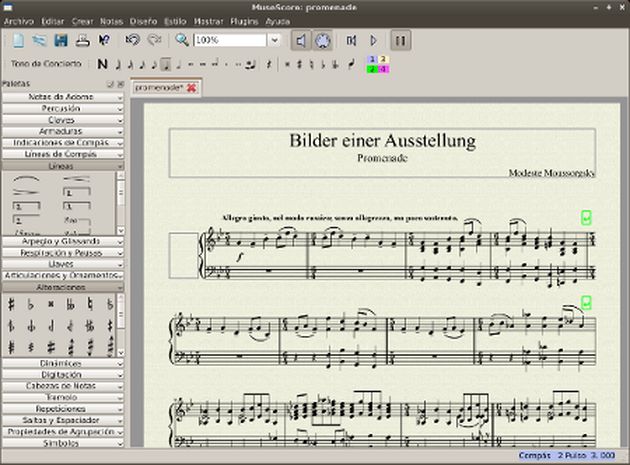
Task: Click the green line break marker on first system
Action: pyautogui.click(x=587, y=218)
